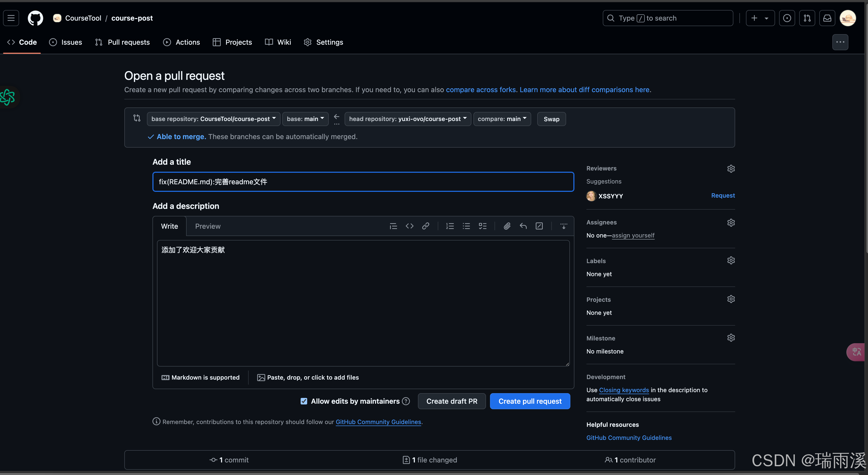Toggle Allow edits by maintainers checkbox
Viewport: 868px width, 475px height.
[304, 401]
